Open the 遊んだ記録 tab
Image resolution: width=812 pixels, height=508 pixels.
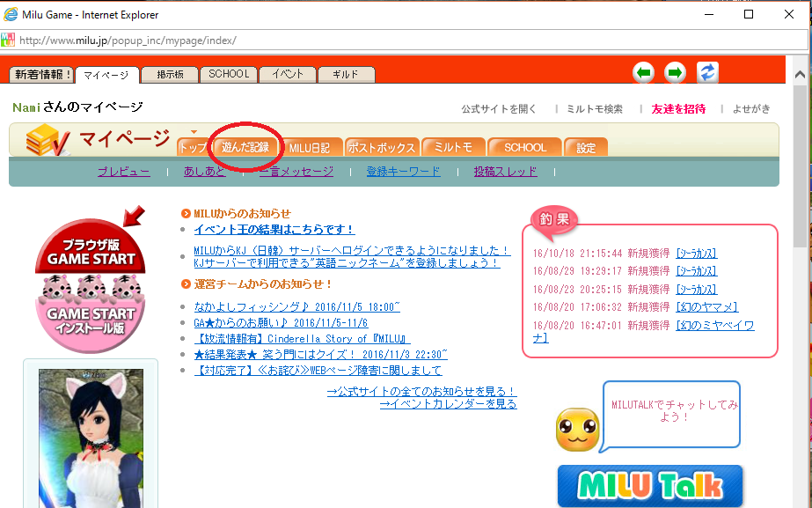[245, 147]
